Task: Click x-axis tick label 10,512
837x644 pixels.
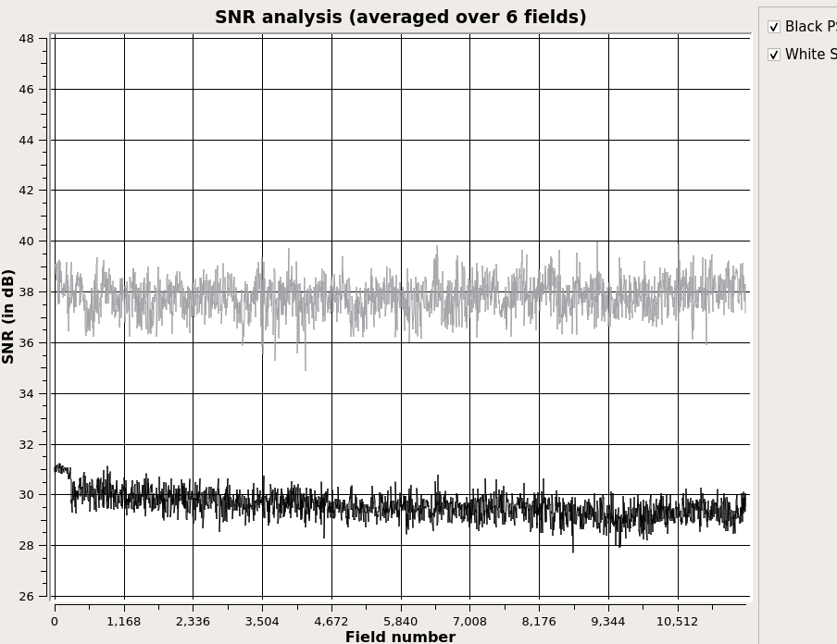Action: click(x=677, y=622)
